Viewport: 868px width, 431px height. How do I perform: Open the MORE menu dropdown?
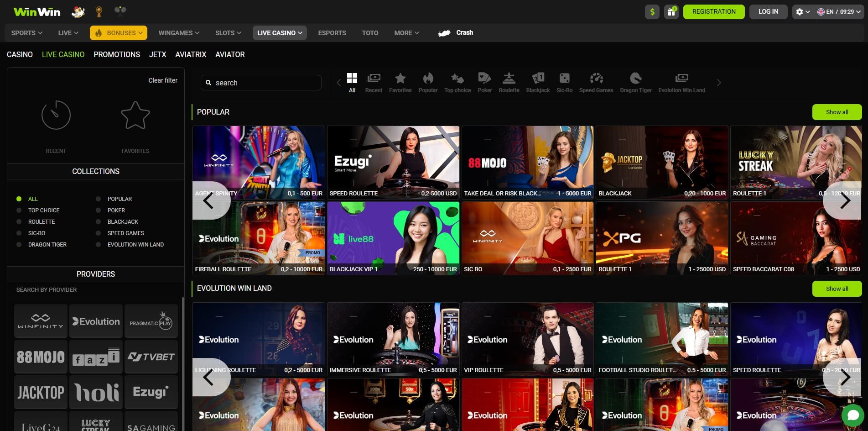(405, 32)
